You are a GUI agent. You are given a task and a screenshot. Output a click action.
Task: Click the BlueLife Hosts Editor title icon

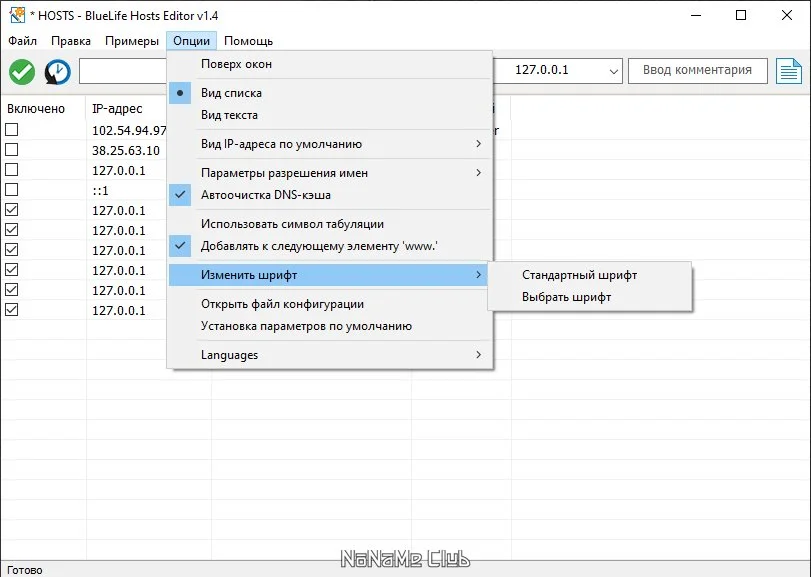tap(15, 15)
